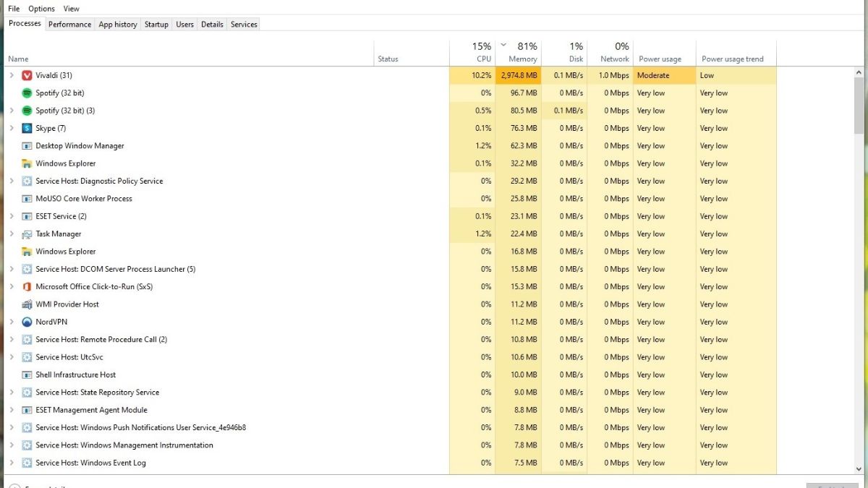Select the Windows Explorer icon
Image resolution: width=868 pixels, height=488 pixels.
click(x=26, y=163)
